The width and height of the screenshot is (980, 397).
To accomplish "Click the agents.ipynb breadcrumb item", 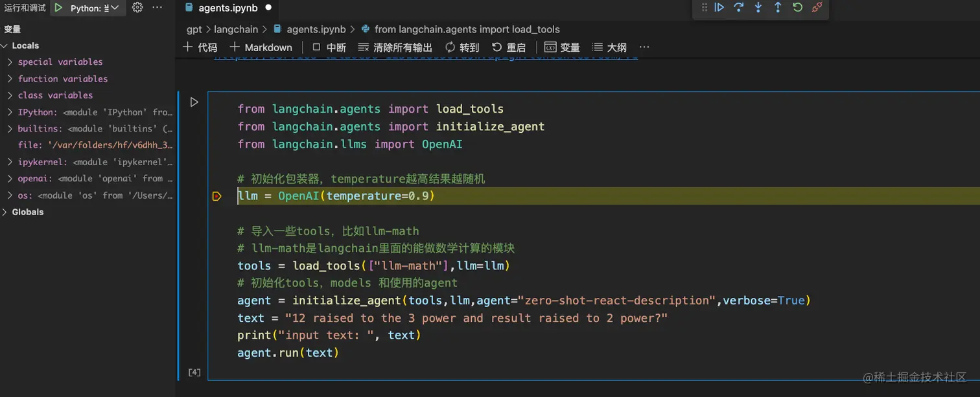I will click(309, 29).
